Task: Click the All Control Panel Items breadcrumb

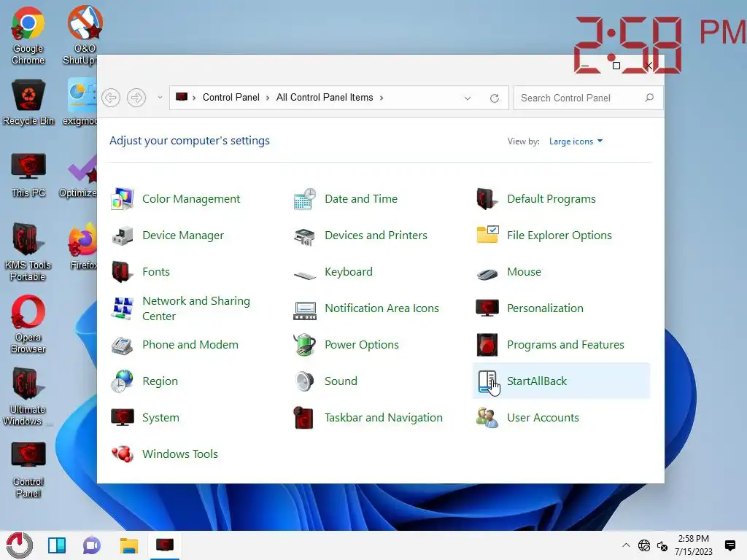Action: pos(325,98)
